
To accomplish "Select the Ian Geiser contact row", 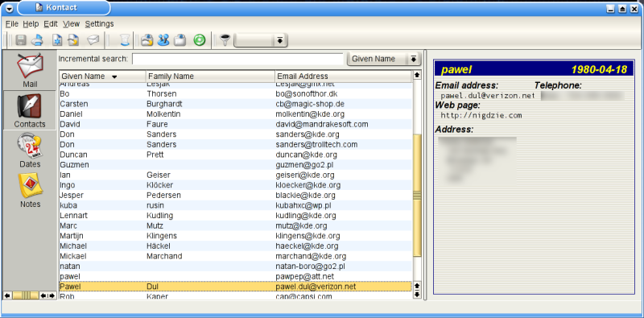I will click(x=235, y=175).
